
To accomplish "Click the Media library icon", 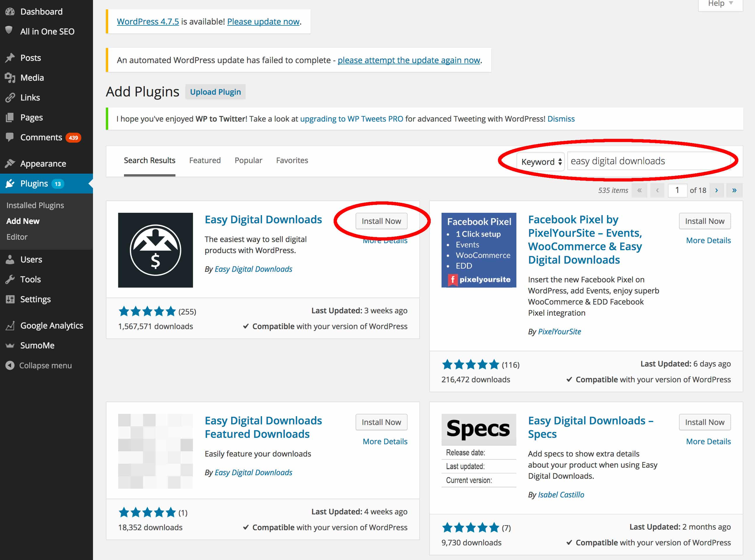I will click(10, 78).
